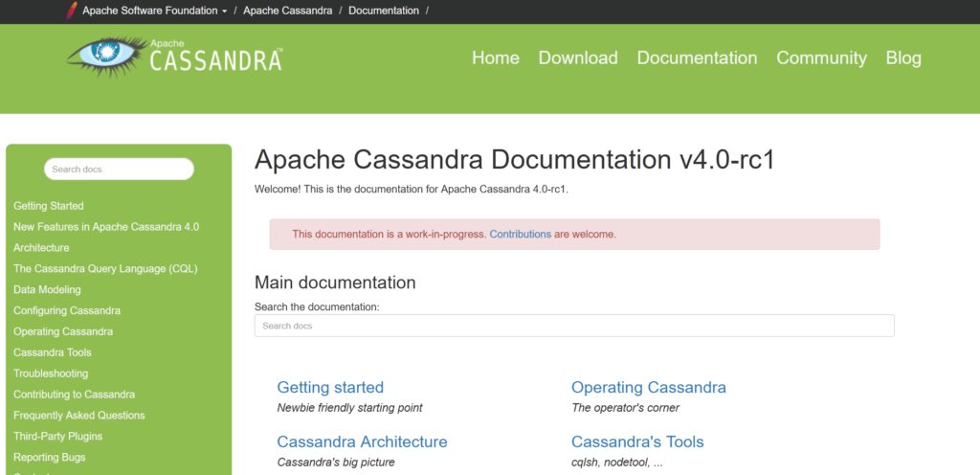This screenshot has width=980, height=475.
Task: Open Data Modeling in the sidebar
Action: point(47,289)
